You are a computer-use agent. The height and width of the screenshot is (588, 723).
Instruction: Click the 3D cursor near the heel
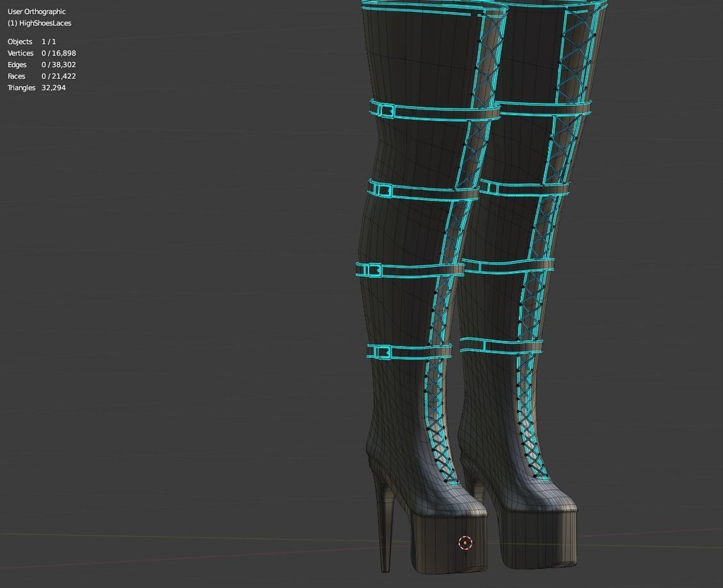(x=465, y=543)
